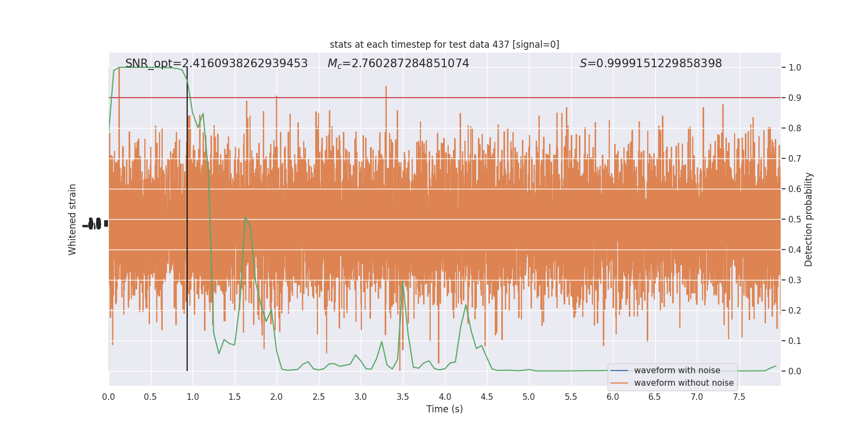Click the plot title for test data 437
This screenshot has width=868, height=434.
444,44
